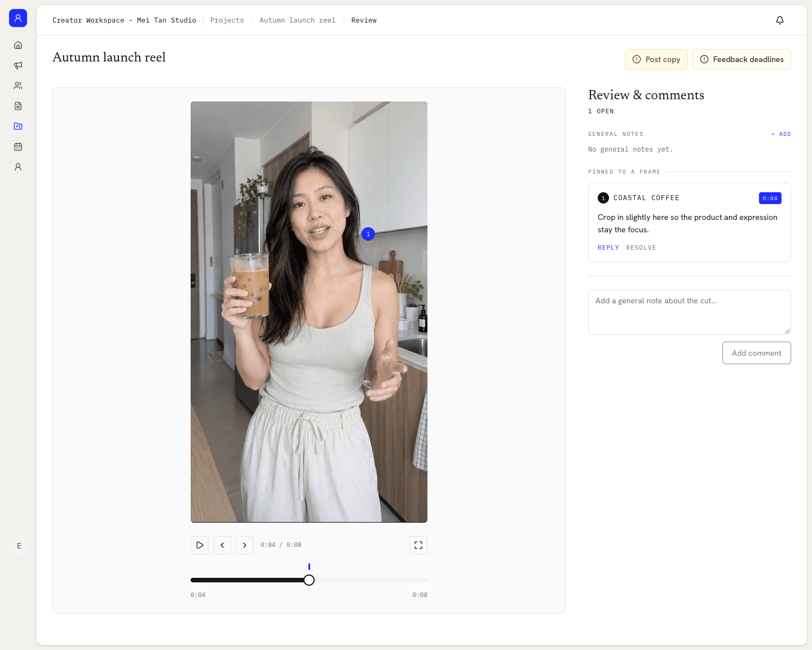Image resolution: width=812 pixels, height=650 pixels.
Task: Click the number 1 badge in comment card
Action: point(603,198)
